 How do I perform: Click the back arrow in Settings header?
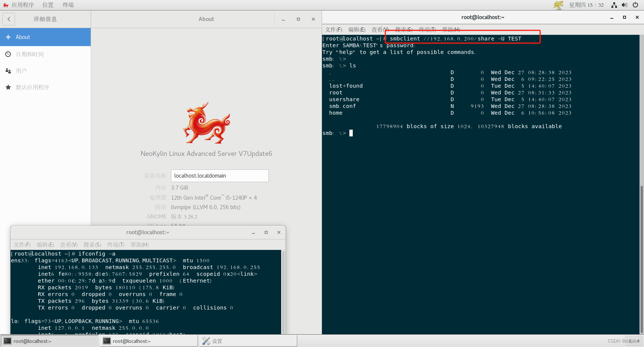(8, 19)
